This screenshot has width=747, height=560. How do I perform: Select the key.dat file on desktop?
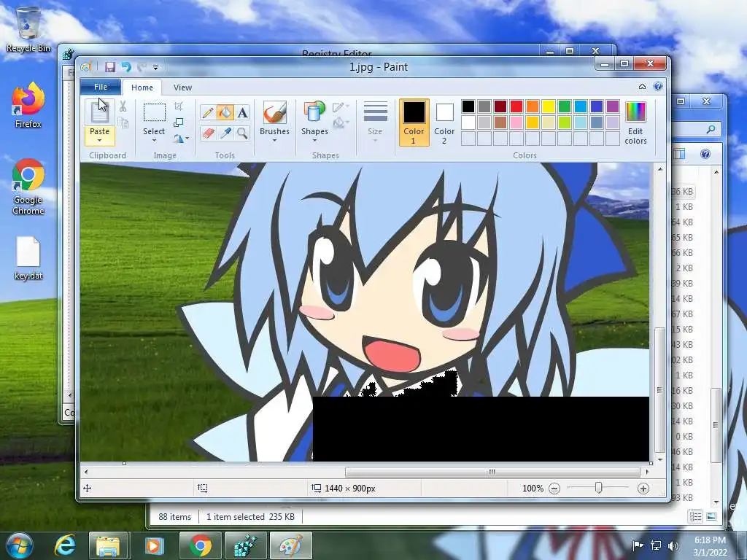(28, 258)
